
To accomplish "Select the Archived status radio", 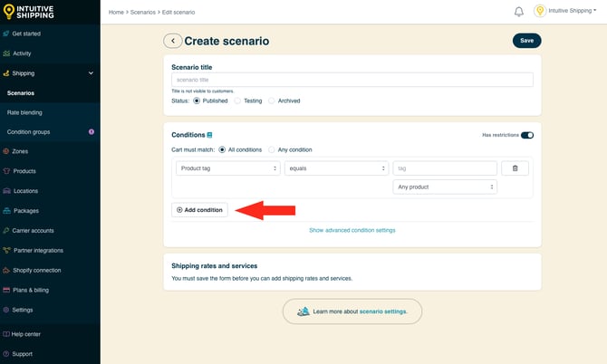I will [272, 101].
